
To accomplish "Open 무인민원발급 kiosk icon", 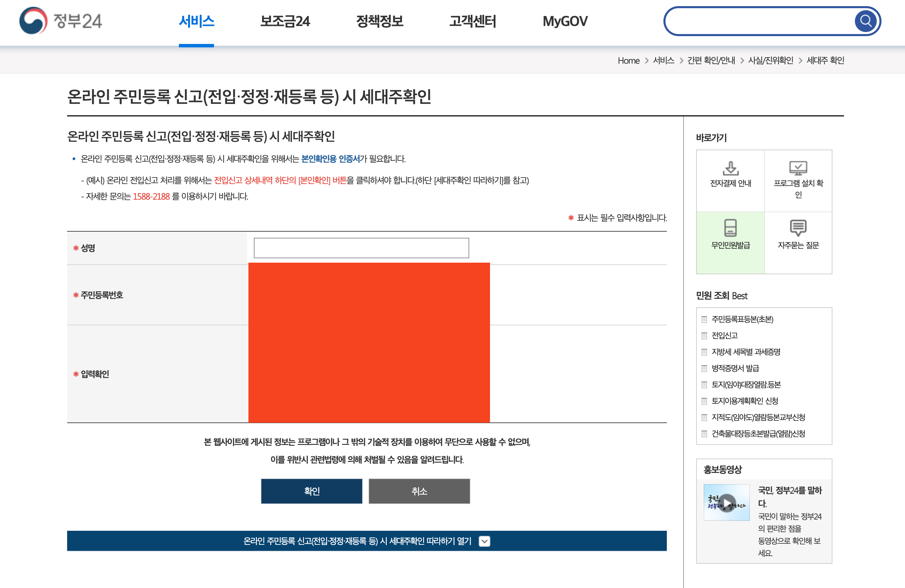I will 731,228.
